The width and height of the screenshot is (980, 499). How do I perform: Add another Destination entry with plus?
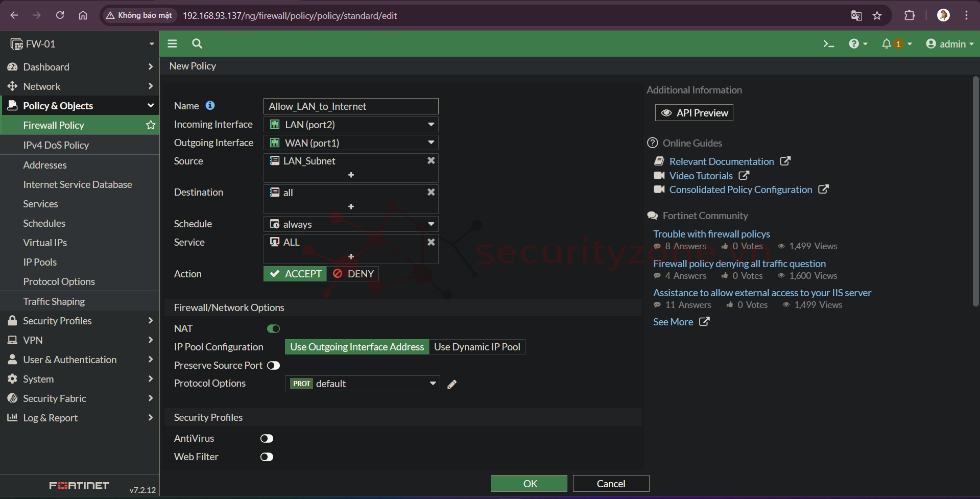(351, 206)
